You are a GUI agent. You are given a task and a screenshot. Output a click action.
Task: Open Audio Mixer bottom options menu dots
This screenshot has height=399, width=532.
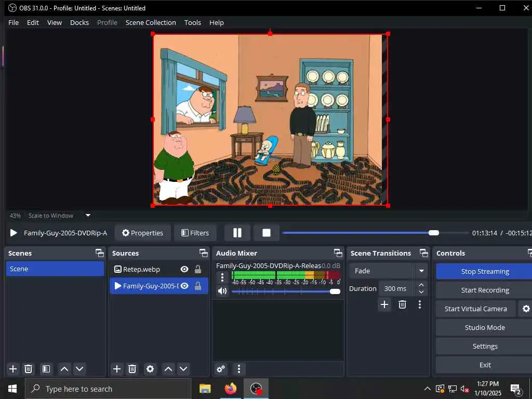(239, 369)
